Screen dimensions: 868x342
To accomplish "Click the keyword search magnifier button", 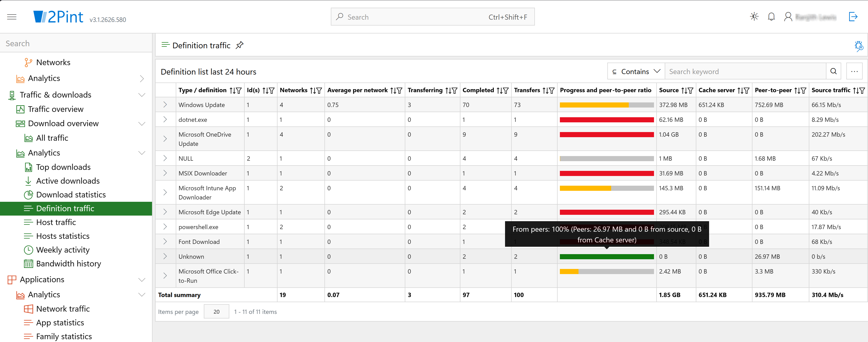I will 833,72.
